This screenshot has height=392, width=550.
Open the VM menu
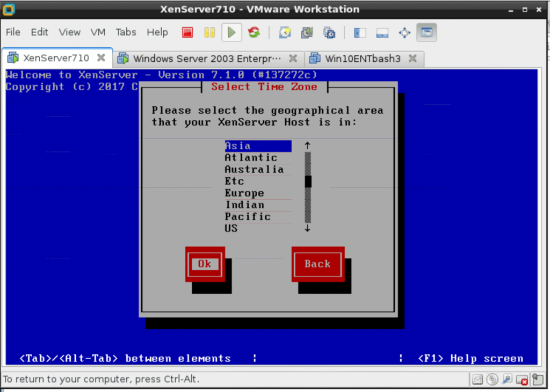98,32
